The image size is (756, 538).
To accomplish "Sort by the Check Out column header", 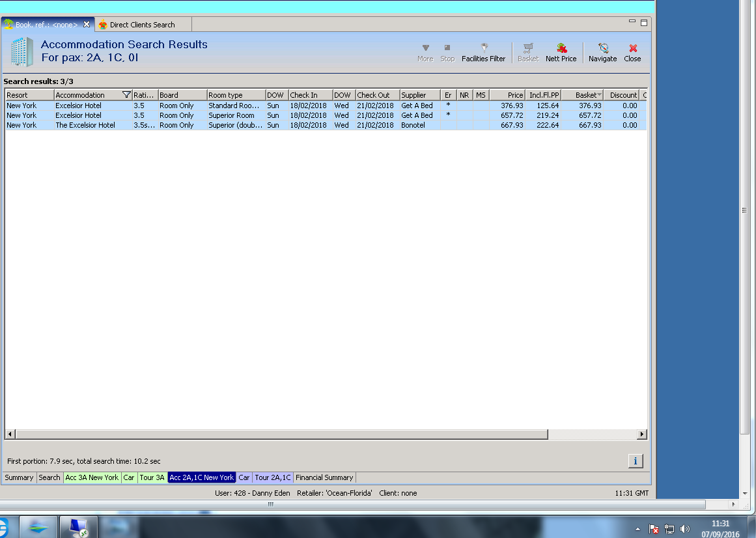I will click(378, 95).
